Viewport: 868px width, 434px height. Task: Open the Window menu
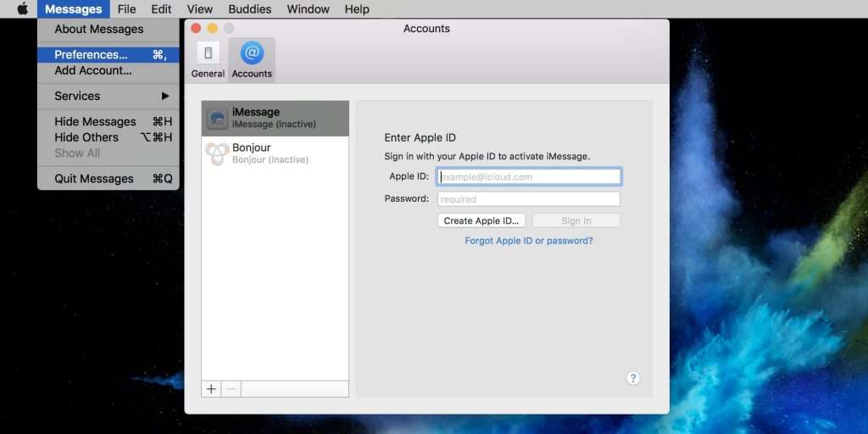point(309,8)
